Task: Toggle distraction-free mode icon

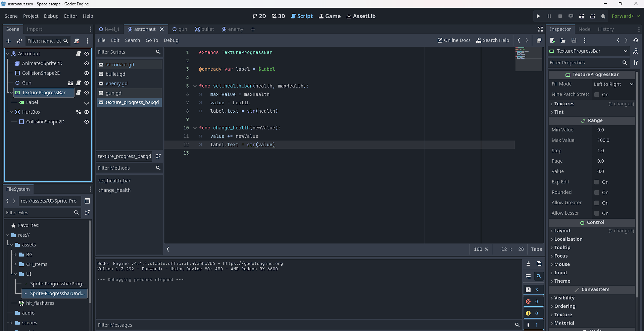Action: pos(540,29)
